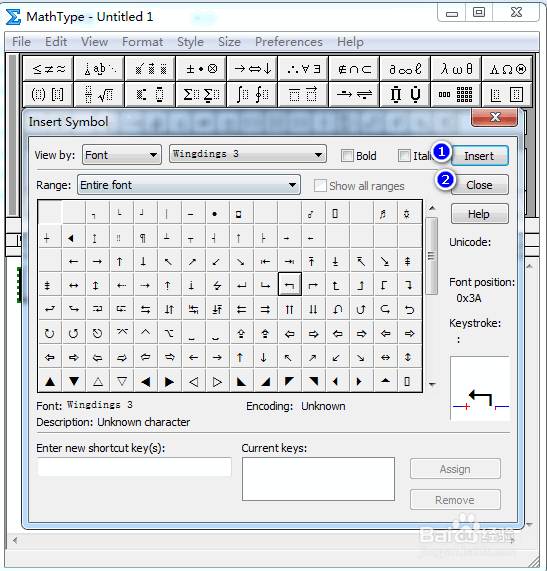Image resolution: width=547 pixels, height=571 pixels.
Task: Open the logical symbols palette (∴∀∃)
Action: pyautogui.click(x=303, y=68)
